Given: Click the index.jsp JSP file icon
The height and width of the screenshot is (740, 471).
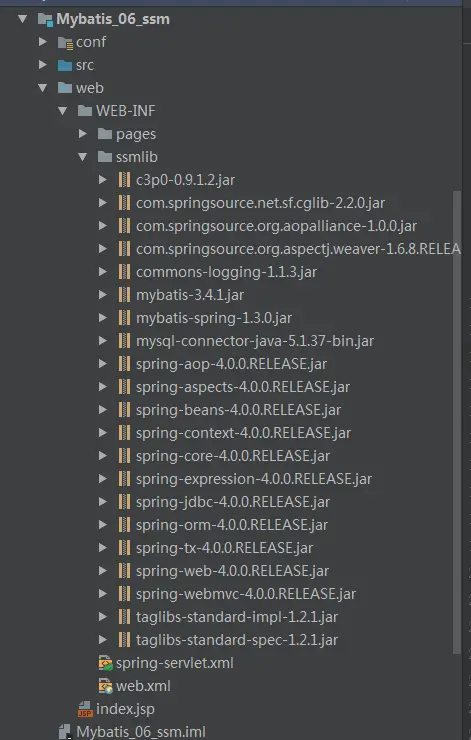Looking at the screenshot, I should (x=85, y=709).
